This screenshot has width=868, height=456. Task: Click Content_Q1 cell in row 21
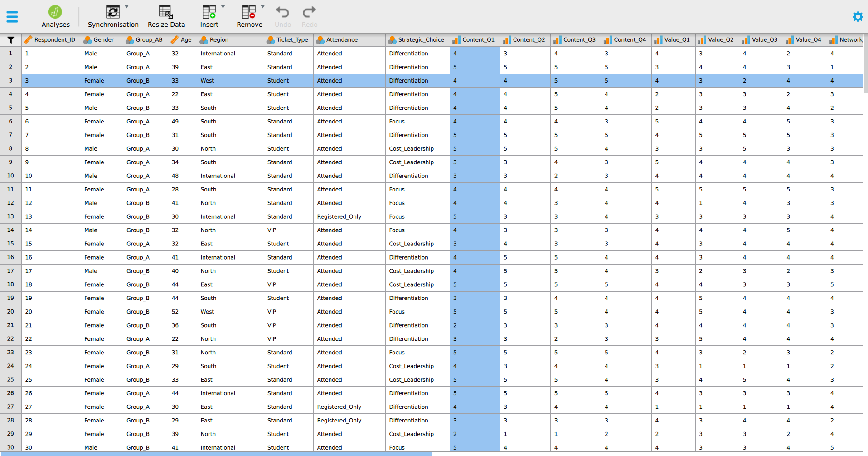coord(475,325)
